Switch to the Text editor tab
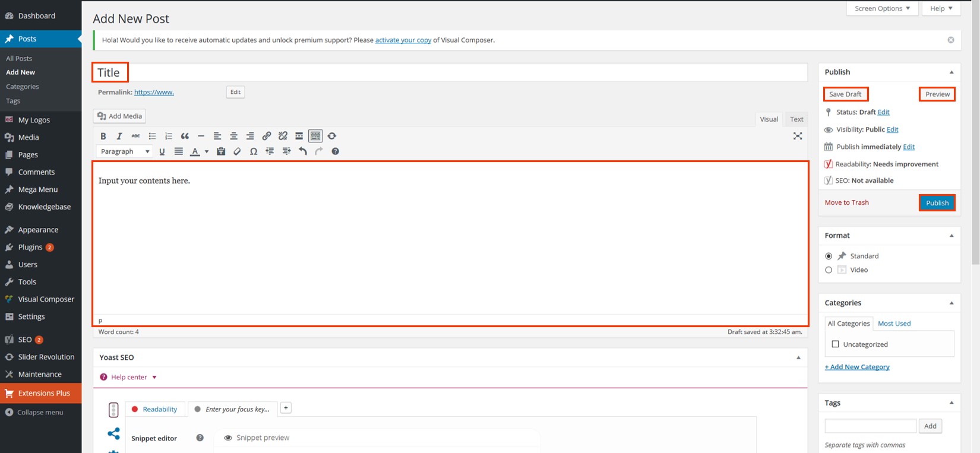Image resolution: width=980 pixels, height=453 pixels. pos(796,119)
